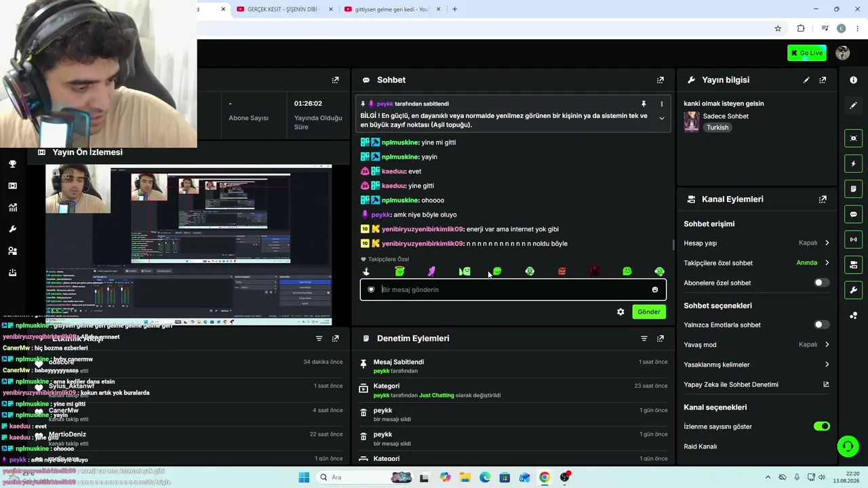Click the Mesaj Sabitlendi moderation entry

click(513, 366)
